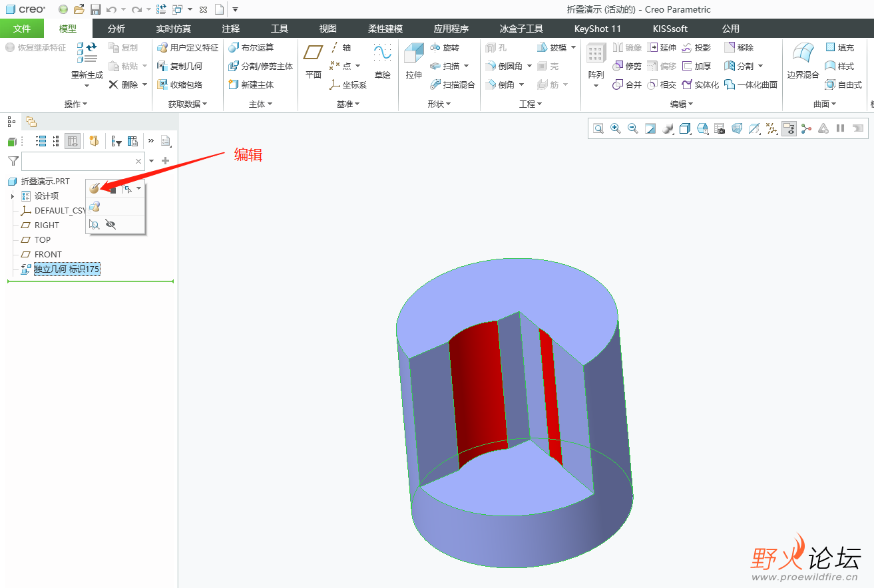This screenshot has height=588, width=874.
Task: Click the Boolean Operations (布尔运算) button
Action: point(251,48)
